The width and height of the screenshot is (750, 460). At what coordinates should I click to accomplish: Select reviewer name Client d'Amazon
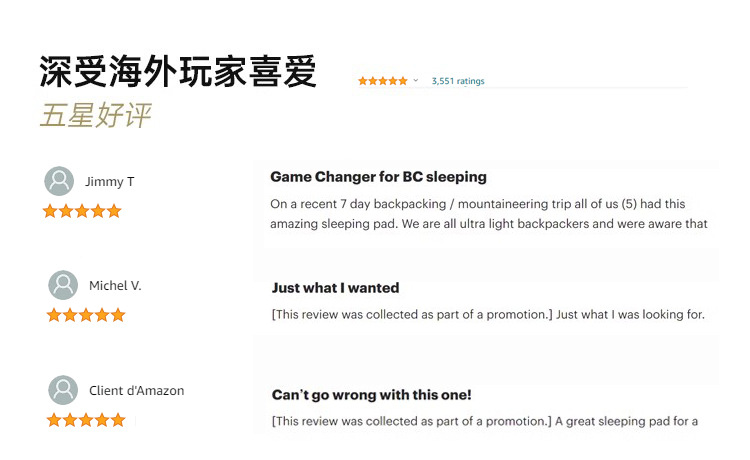click(136, 391)
